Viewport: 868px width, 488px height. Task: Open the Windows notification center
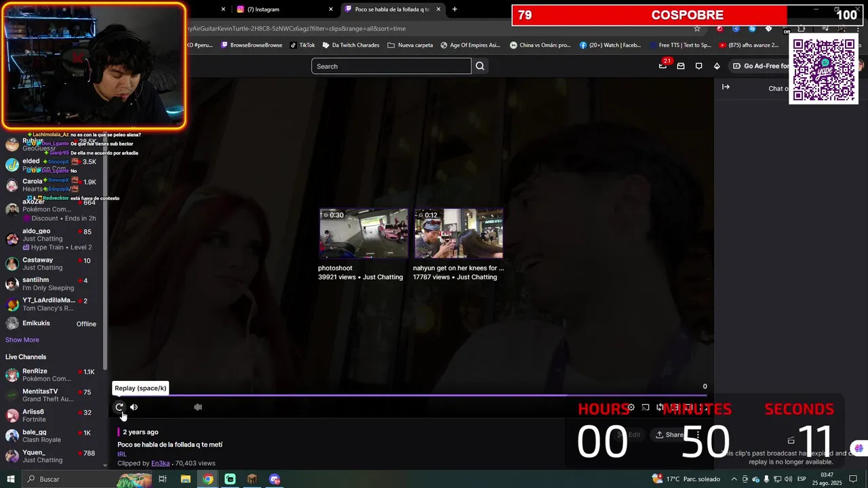point(854,479)
